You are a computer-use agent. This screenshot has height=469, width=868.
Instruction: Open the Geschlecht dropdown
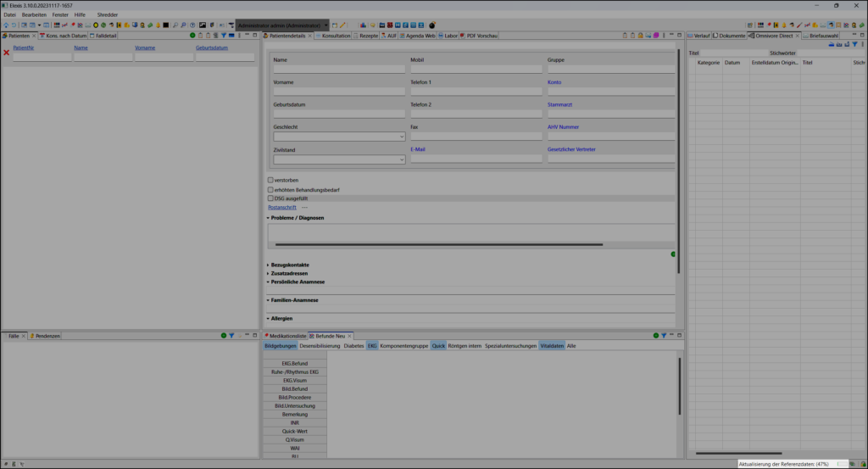click(x=339, y=136)
